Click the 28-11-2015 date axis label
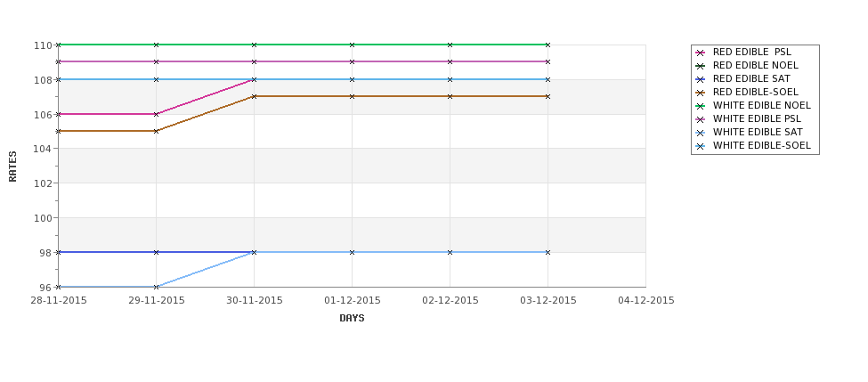This screenshot has width=868, height=382. pos(58,301)
